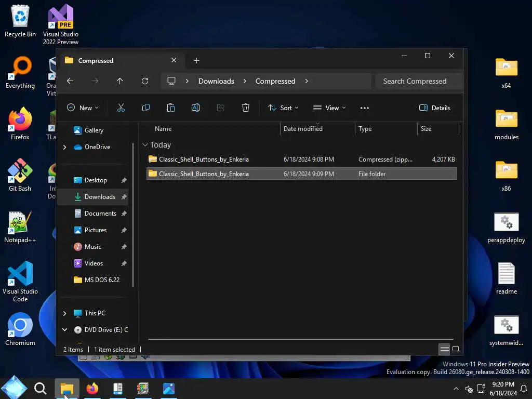This screenshot has height=399, width=532.
Task: Click the Copy icon in toolbar
Action: tap(146, 108)
